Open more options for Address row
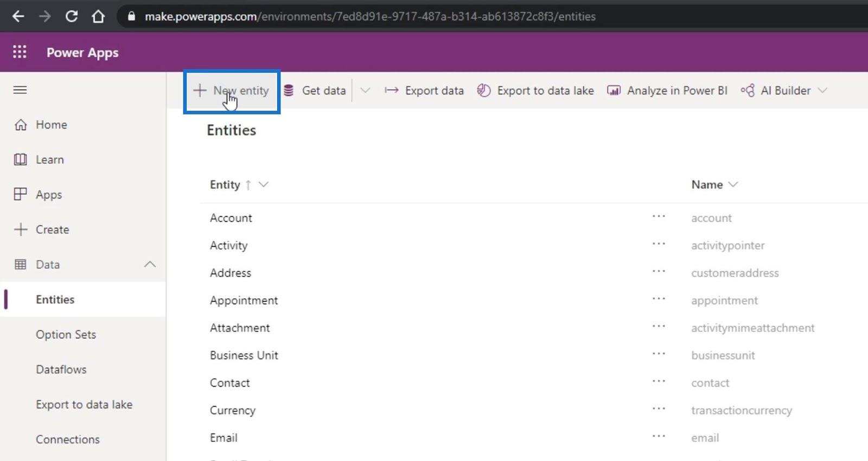 coord(659,271)
